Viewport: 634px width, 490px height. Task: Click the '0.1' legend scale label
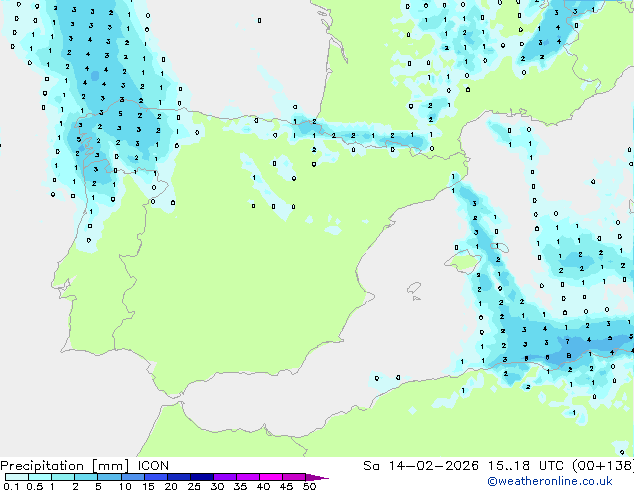[11, 486]
